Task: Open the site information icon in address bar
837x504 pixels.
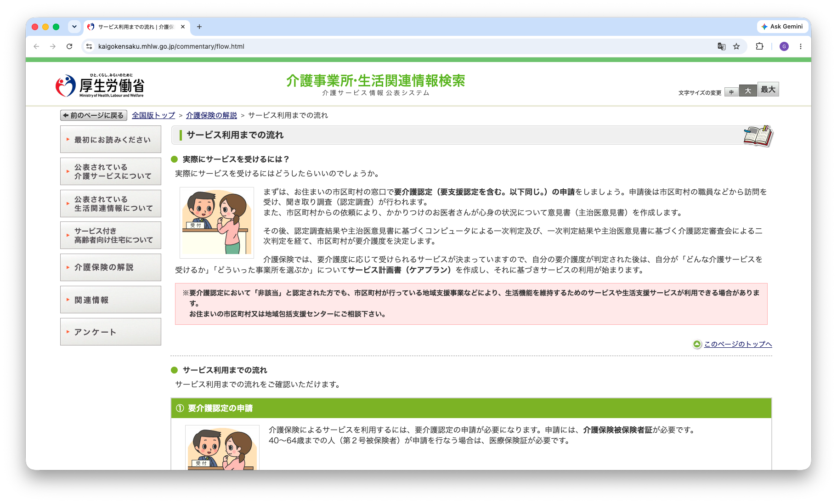Action: coord(90,46)
